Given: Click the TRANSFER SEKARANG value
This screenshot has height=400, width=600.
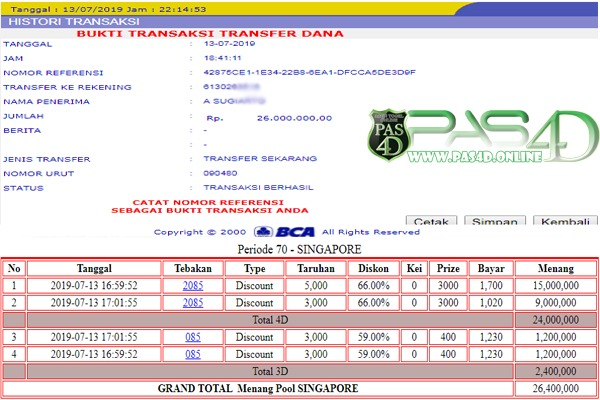Looking at the screenshot, I should [x=260, y=158].
